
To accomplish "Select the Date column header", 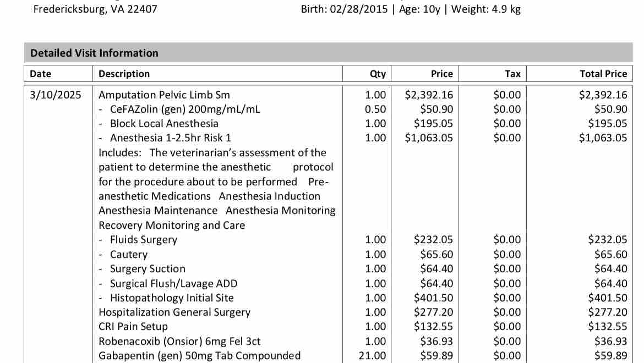I will [x=40, y=74].
